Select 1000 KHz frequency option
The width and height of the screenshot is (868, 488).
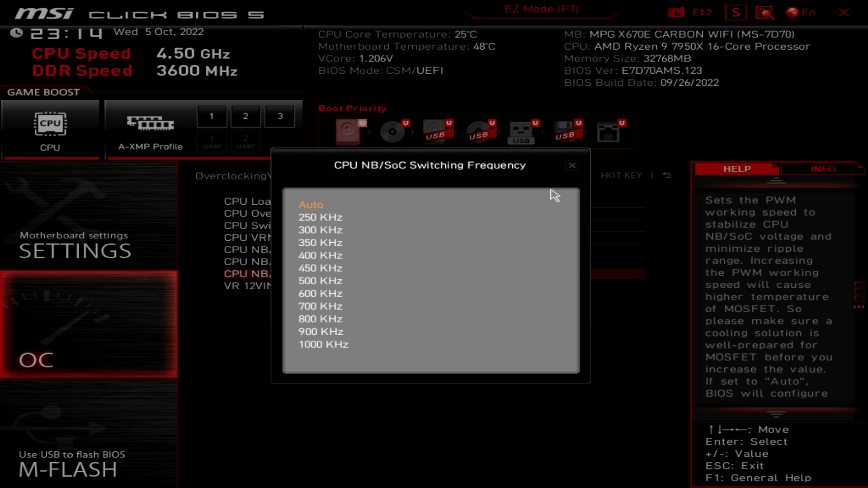pos(322,344)
